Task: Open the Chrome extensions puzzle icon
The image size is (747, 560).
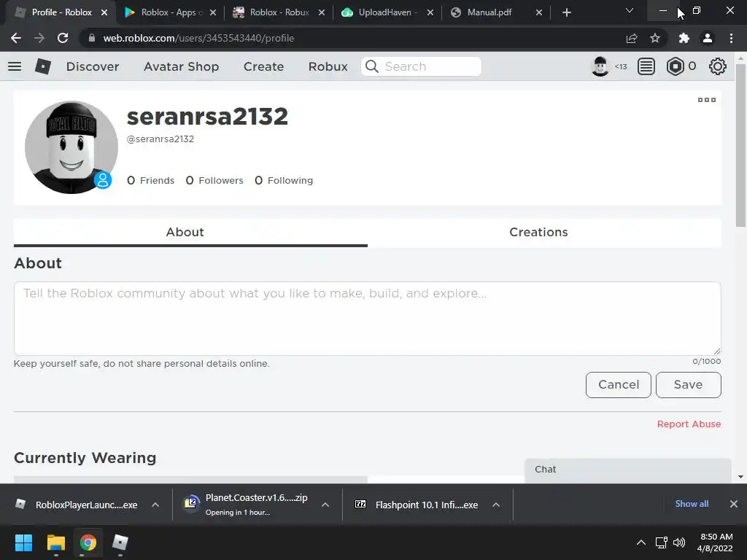Action: (684, 38)
